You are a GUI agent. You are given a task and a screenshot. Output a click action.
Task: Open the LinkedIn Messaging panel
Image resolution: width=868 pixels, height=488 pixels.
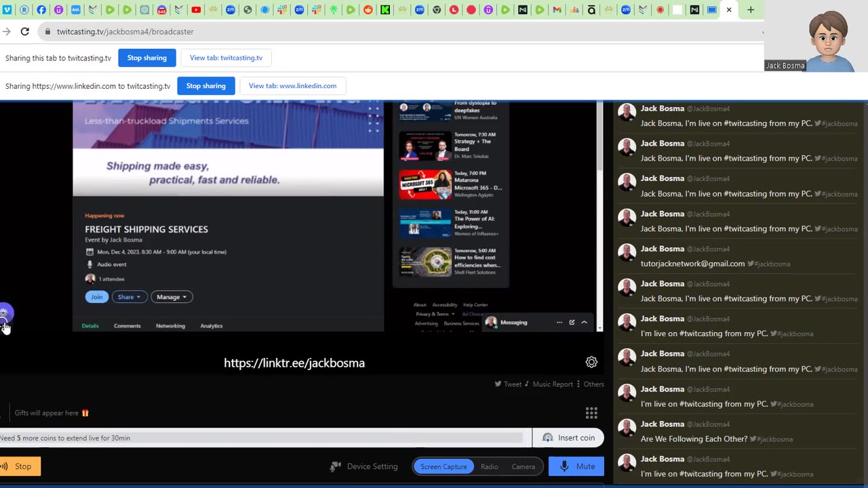[513, 323]
